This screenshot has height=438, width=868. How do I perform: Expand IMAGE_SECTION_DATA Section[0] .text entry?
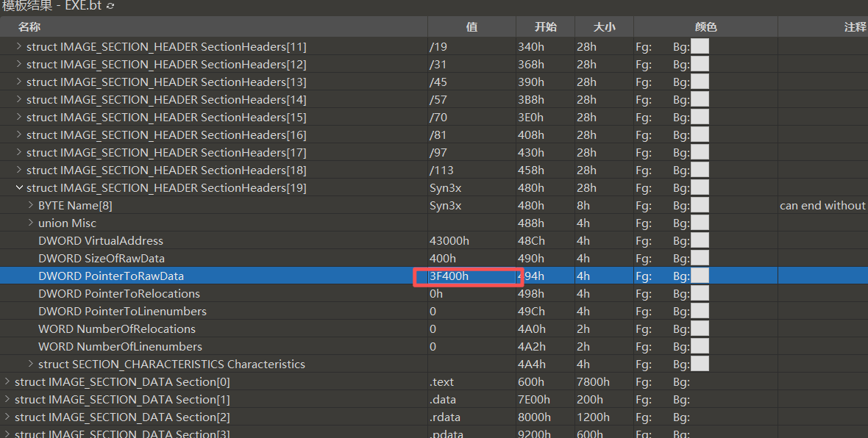pyautogui.click(x=7, y=381)
